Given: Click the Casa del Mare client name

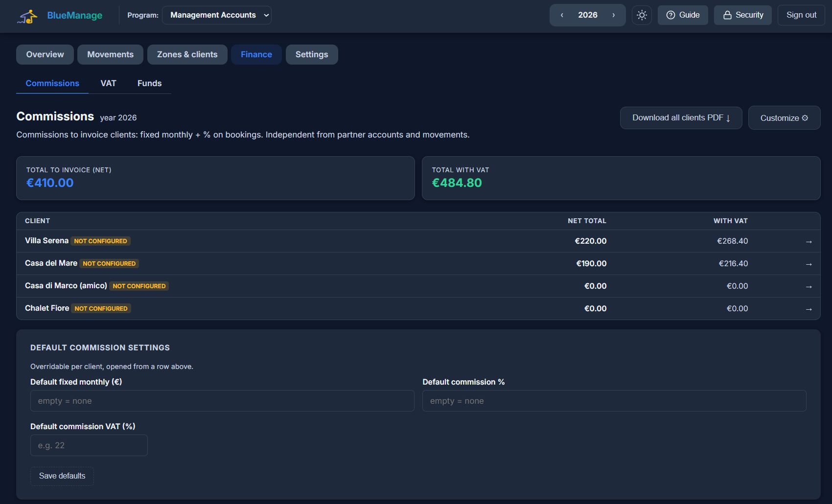Looking at the screenshot, I should coord(51,263).
